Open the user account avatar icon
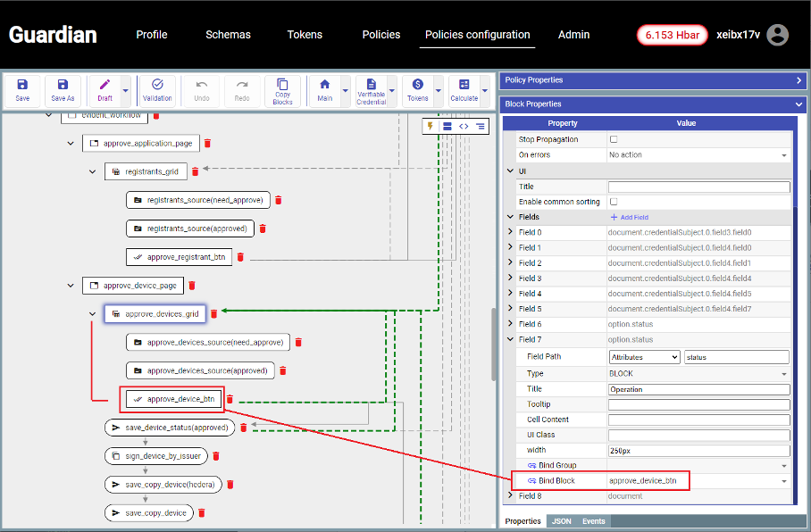The image size is (811, 532). pyautogui.click(x=778, y=35)
